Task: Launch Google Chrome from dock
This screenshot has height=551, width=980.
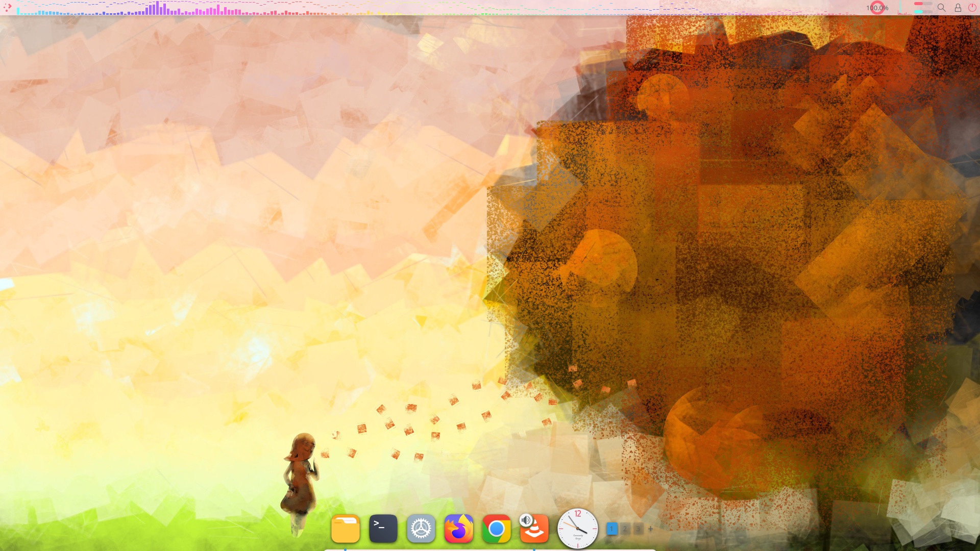Action: click(x=497, y=529)
